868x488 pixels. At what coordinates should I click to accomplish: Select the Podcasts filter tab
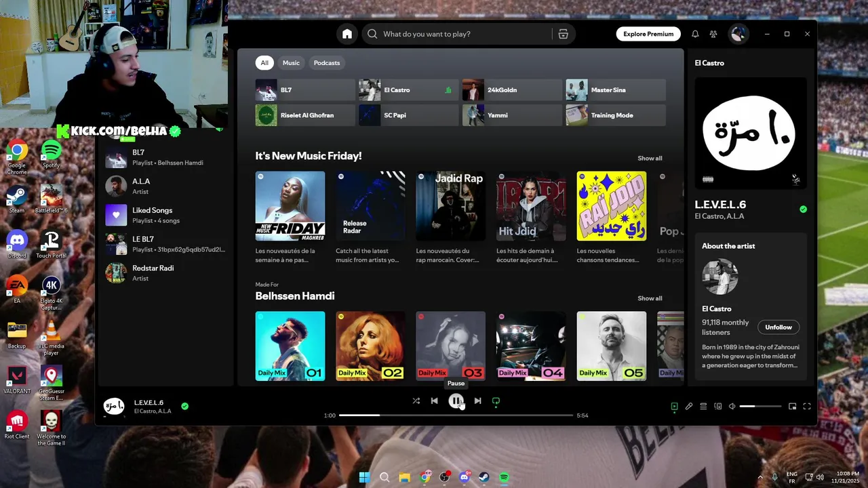tap(326, 63)
